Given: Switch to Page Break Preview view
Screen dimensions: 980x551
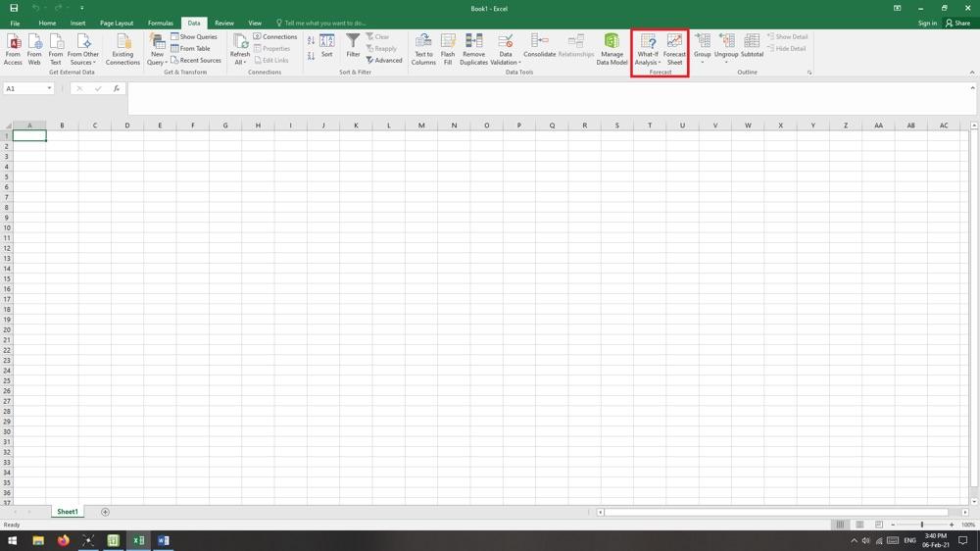Looking at the screenshot, I should pyautogui.click(x=879, y=525).
